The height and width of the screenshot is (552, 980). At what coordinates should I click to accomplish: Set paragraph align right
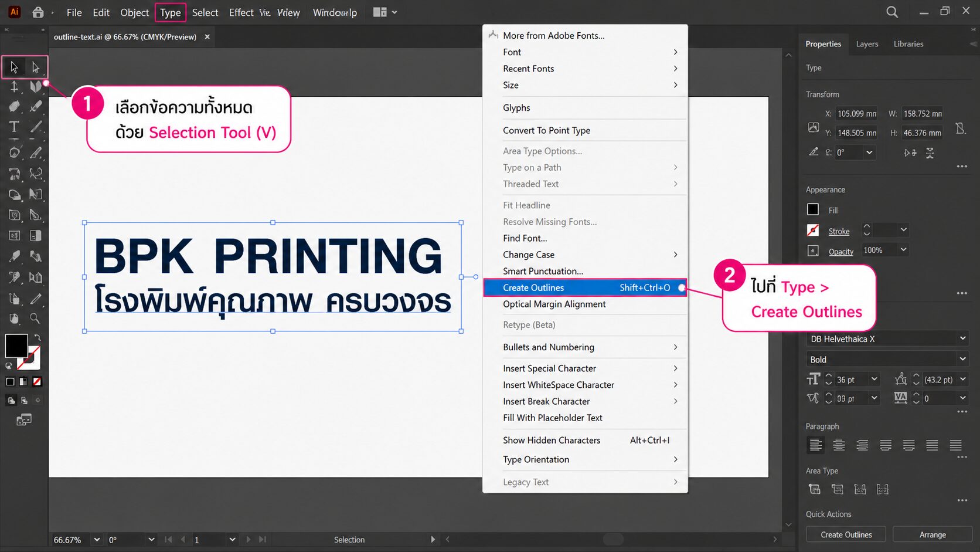[x=862, y=445]
